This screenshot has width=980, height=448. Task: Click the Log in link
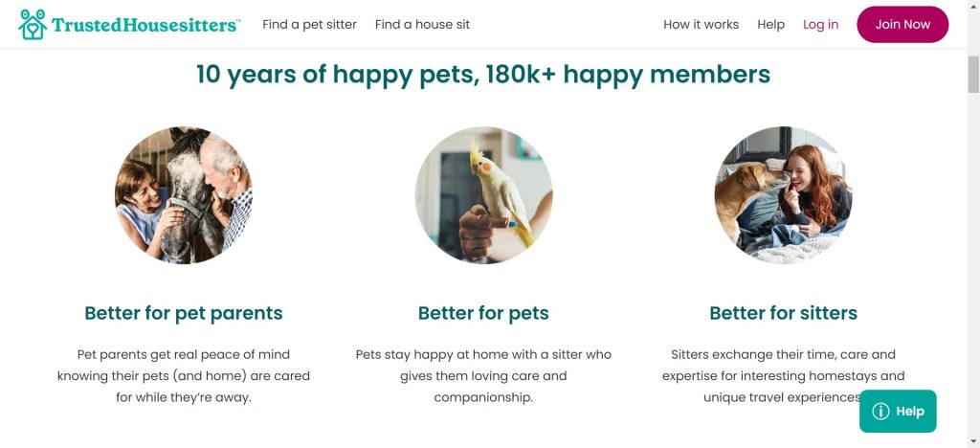tap(820, 25)
